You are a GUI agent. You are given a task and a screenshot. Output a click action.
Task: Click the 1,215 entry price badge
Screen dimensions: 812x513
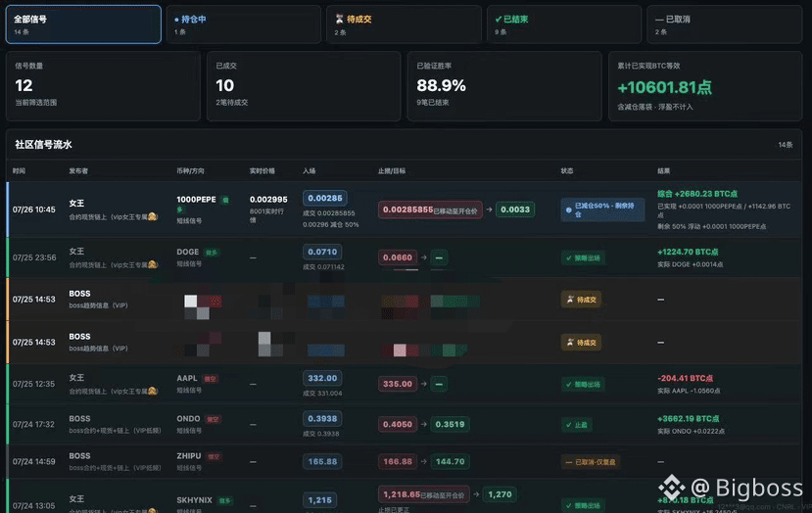(319, 500)
